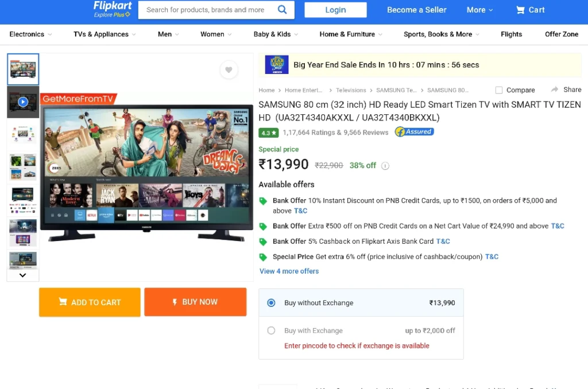The width and height of the screenshot is (588, 389).
Task: Open T&C for Extra ₹500 off offer
Action: click(557, 226)
